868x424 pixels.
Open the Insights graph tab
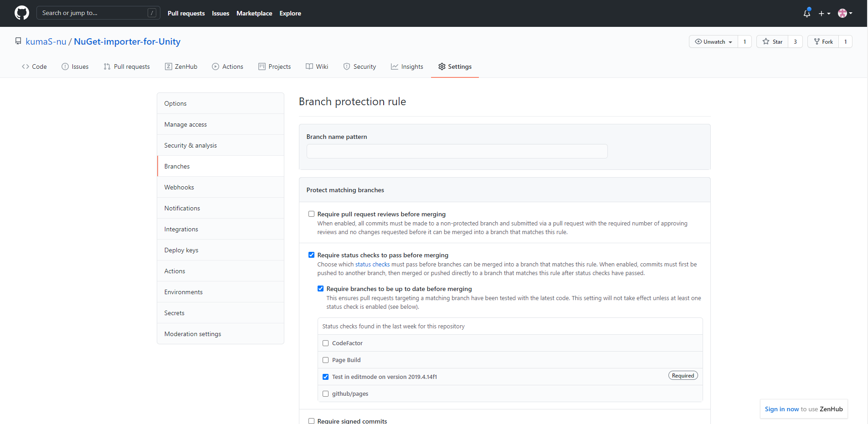click(407, 66)
